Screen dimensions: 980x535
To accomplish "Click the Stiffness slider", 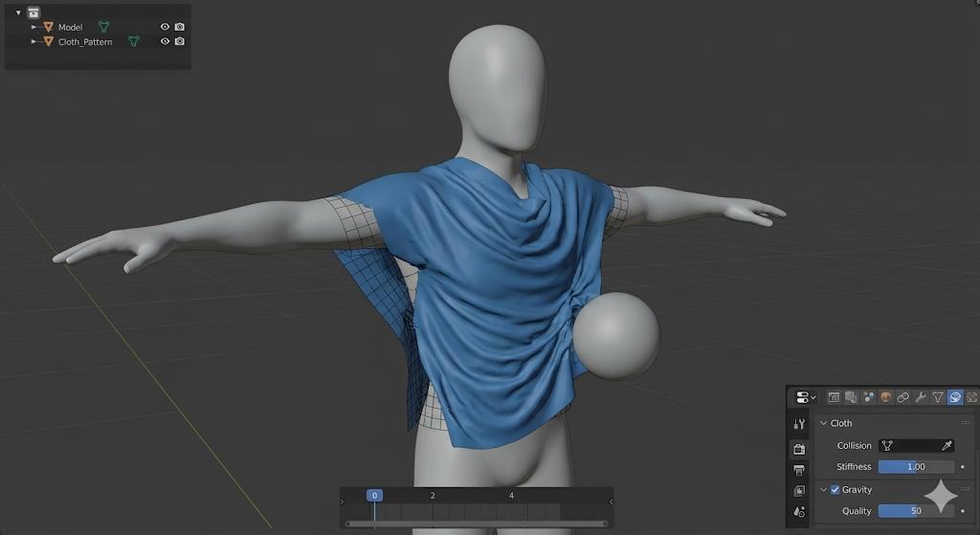I will point(915,467).
